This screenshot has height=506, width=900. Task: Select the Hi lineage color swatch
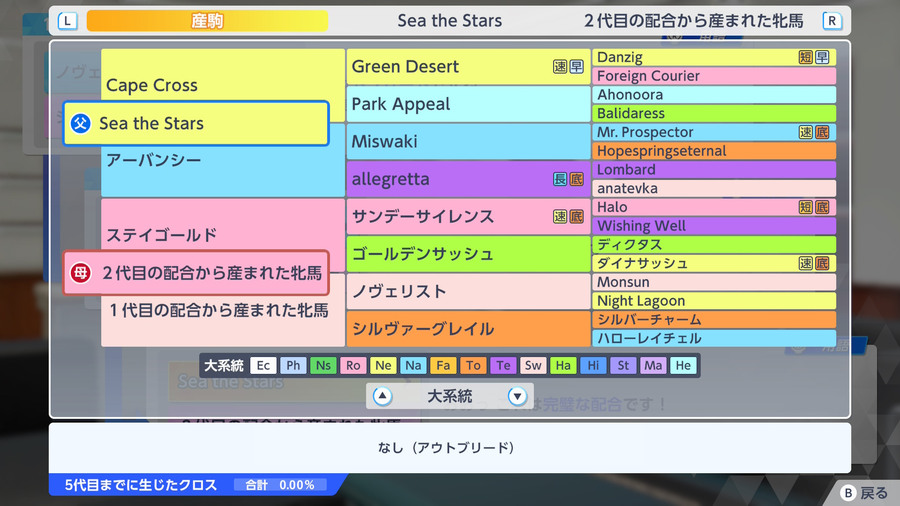click(593, 365)
